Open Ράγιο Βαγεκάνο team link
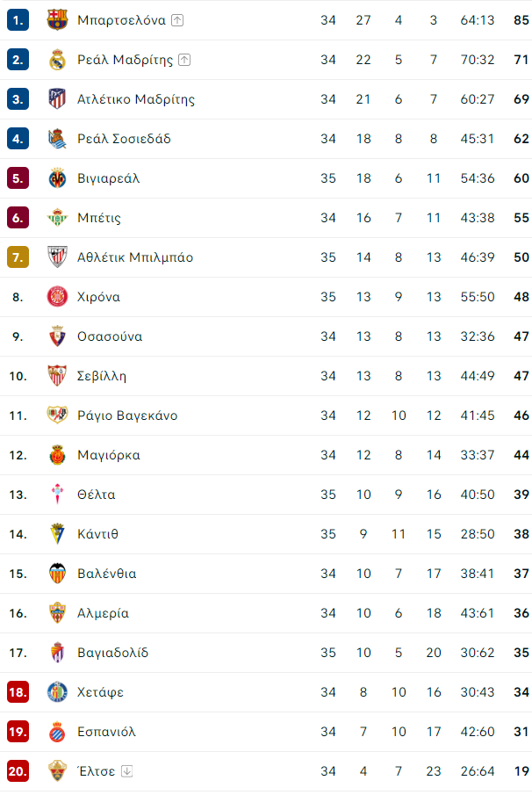Viewport: 532px width, 795px height. (x=127, y=416)
